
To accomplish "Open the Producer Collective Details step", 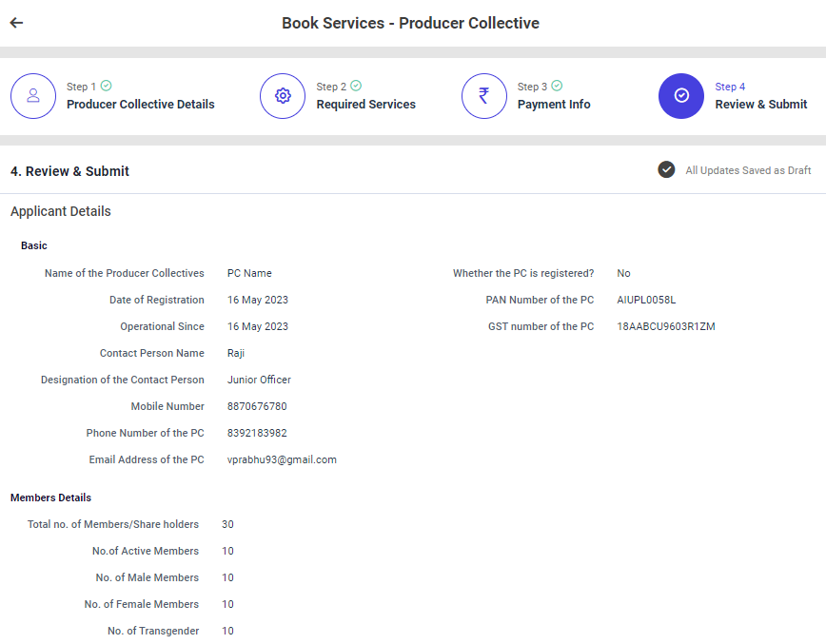I will tap(140, 105).
